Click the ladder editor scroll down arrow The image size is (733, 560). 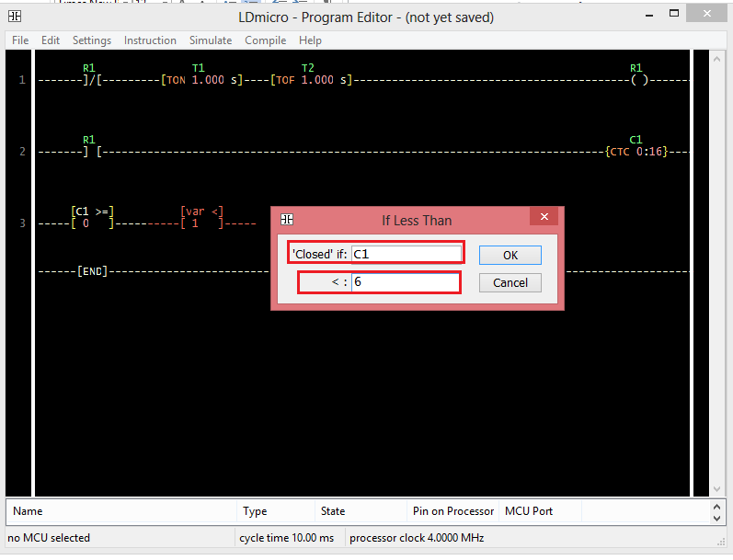[716, 489]
